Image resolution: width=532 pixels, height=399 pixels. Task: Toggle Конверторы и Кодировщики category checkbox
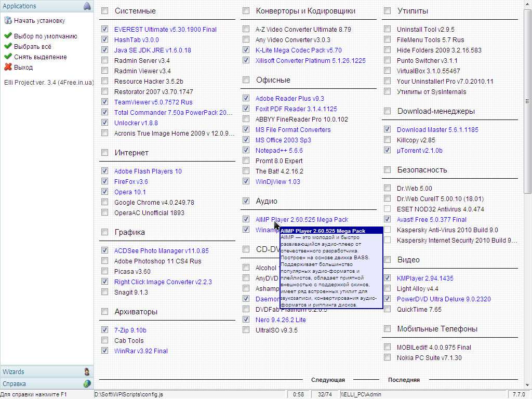[x=246, y=11]
